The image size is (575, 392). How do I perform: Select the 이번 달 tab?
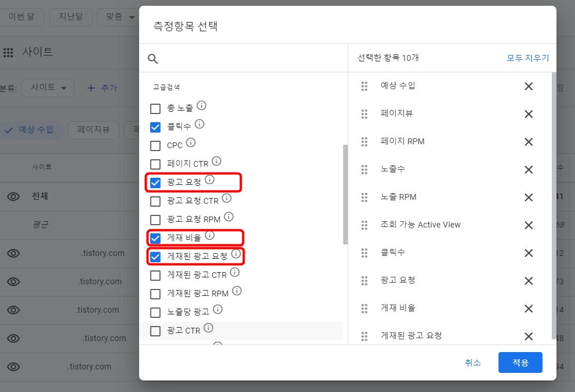(22, 17)
